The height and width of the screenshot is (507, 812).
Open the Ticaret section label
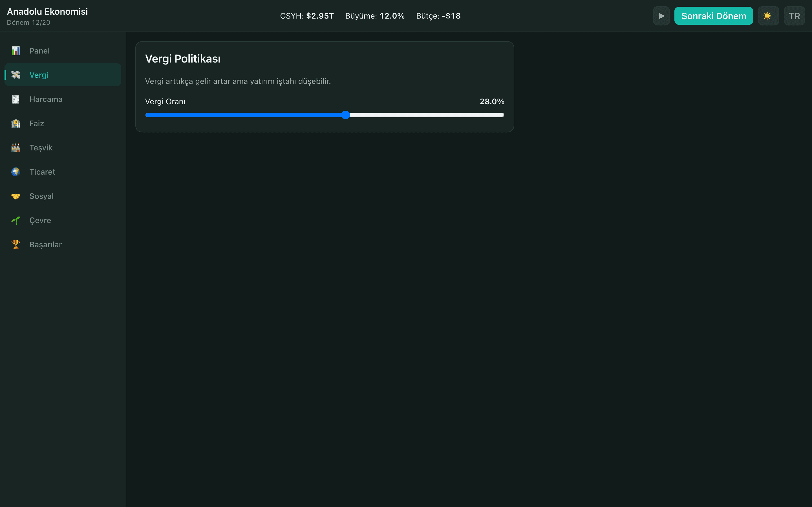click(x=42, y=172)
